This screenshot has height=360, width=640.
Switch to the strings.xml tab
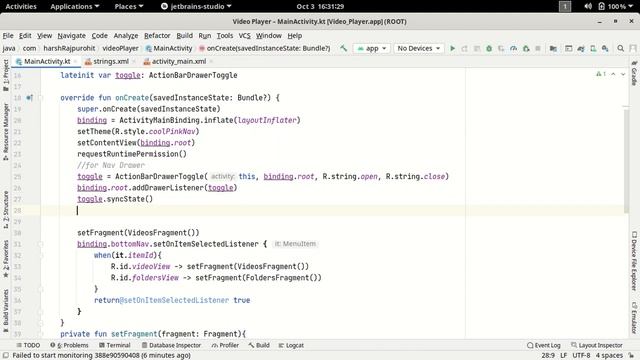click(x=110, y=62)
